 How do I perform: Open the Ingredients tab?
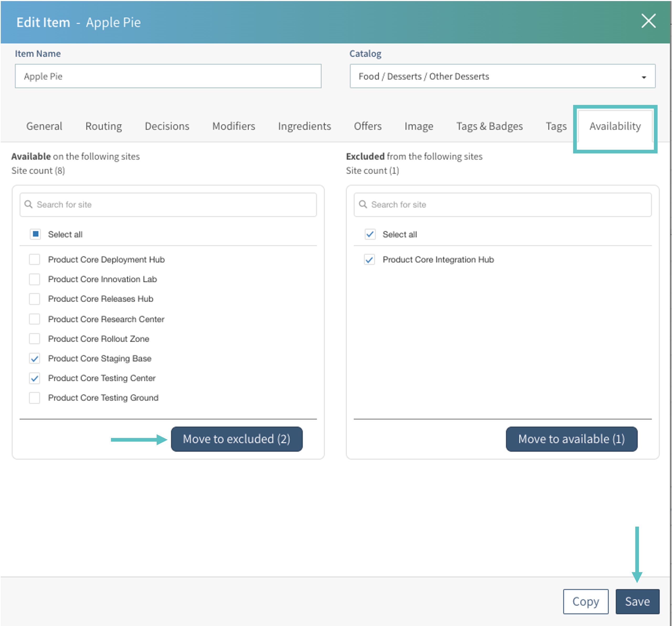(304, 126)
